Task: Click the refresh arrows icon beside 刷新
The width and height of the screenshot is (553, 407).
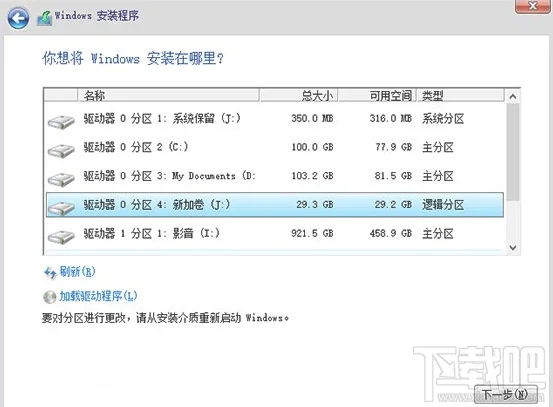Action: click(50, 273)
